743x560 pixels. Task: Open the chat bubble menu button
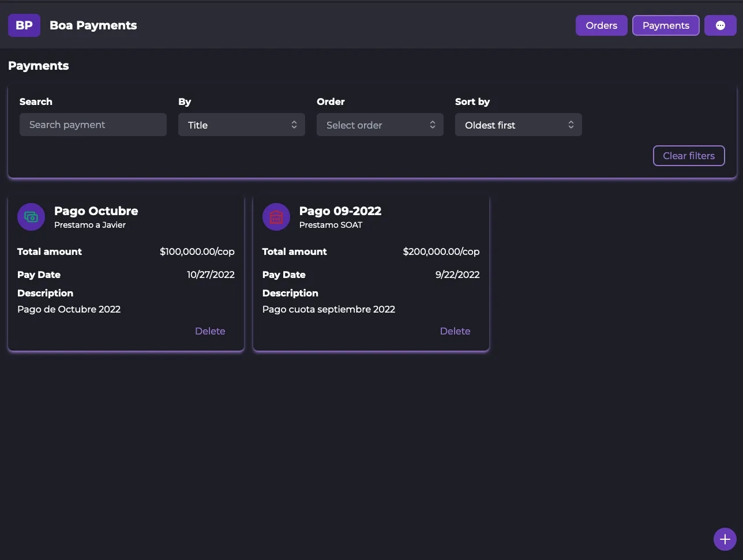coord(720,25)
